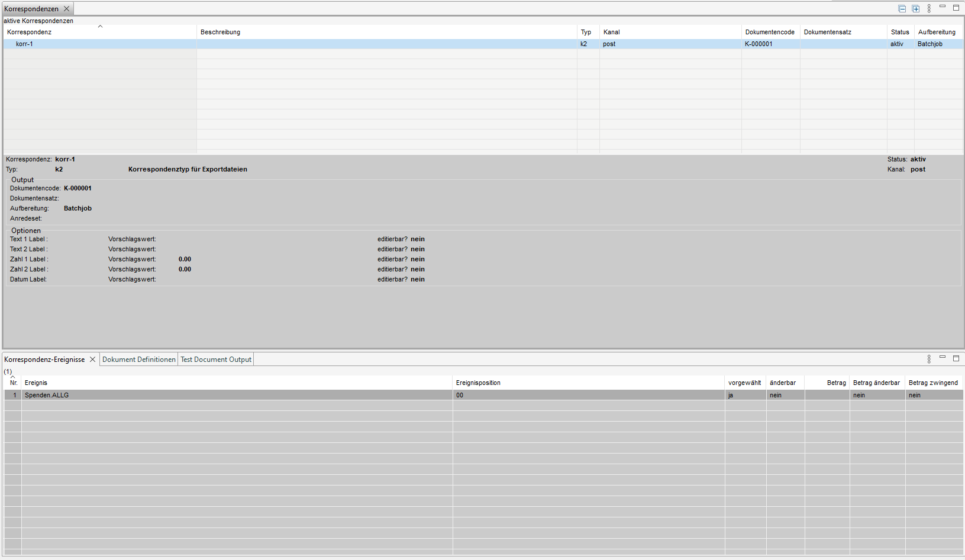
Task: Minimize the Korrespondenz-Ereignisse panel
Action: pos(943,357)
